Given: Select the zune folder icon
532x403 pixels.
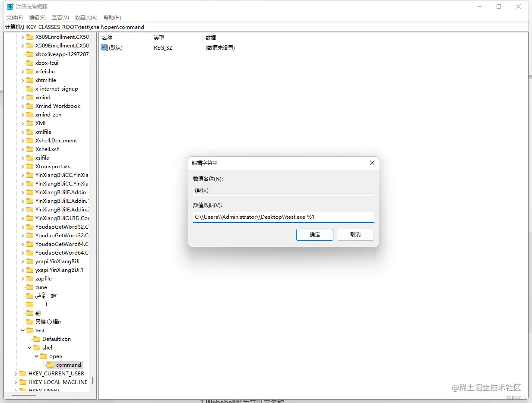Looking at the screenshot, I should 30,287.
